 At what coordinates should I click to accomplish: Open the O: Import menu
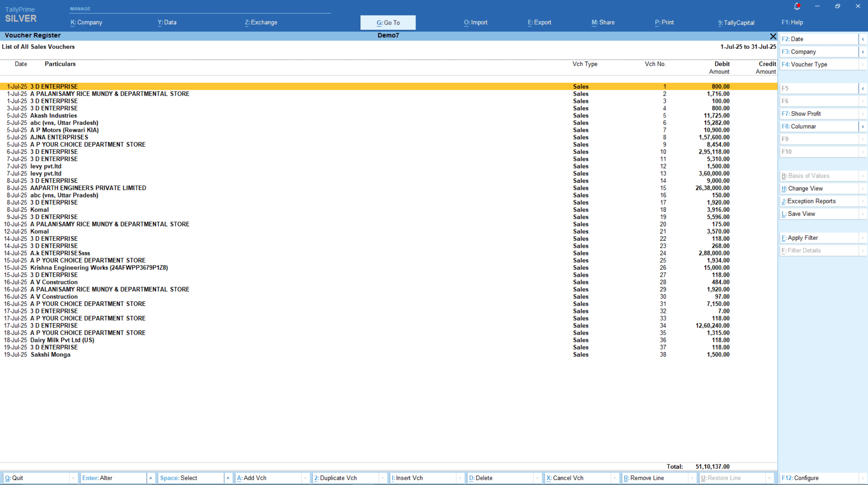(476, 22)
